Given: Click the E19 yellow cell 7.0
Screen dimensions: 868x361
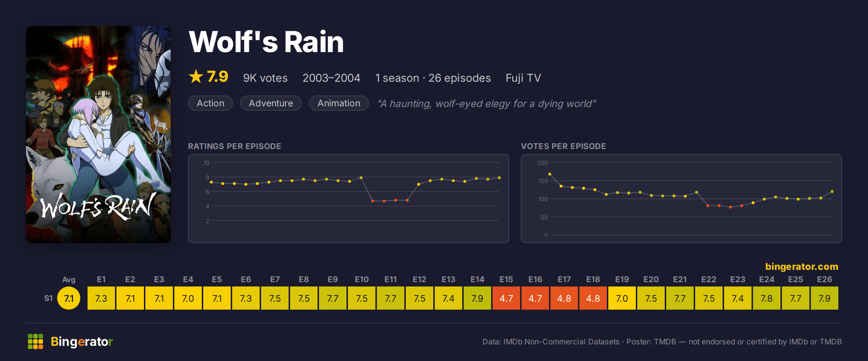Looking at the screenshot, I should 622,298.
